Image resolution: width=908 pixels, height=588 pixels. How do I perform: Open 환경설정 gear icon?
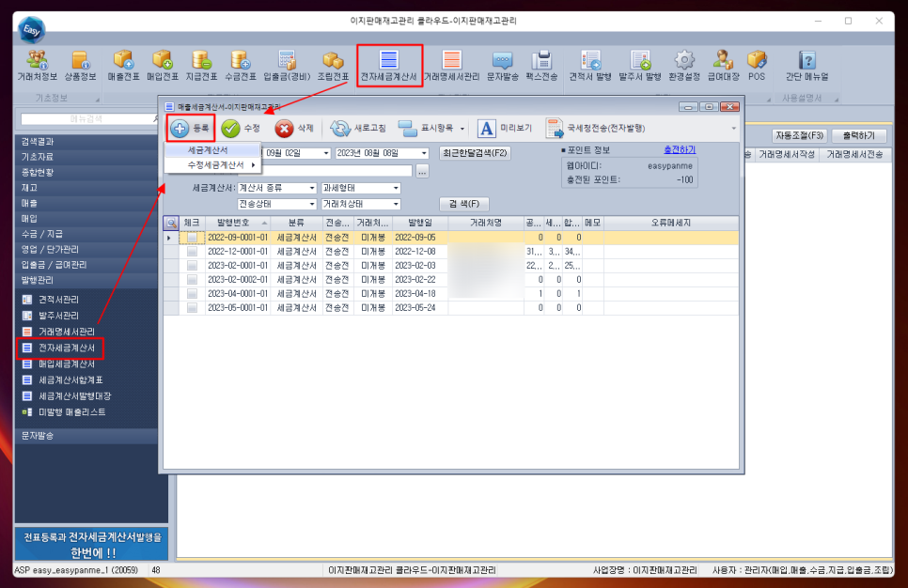pyautogui.click(x=684, y=66)
